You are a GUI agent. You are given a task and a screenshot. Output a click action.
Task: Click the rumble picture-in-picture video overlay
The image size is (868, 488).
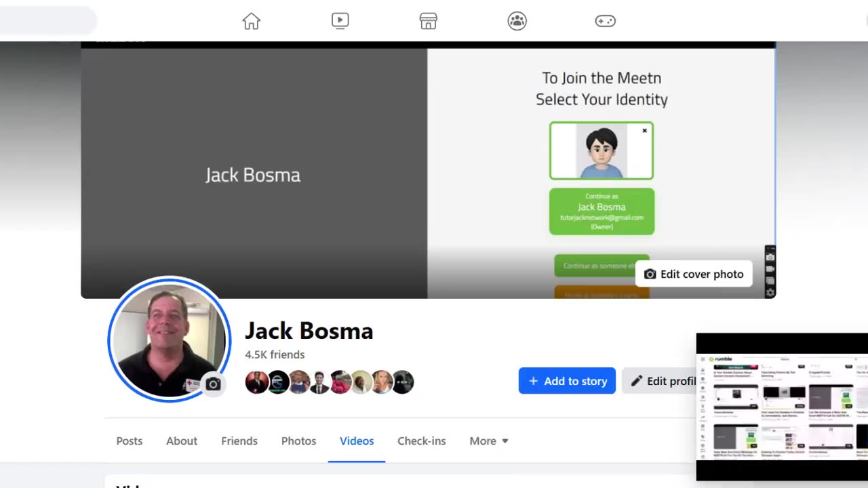coord(782,407)
